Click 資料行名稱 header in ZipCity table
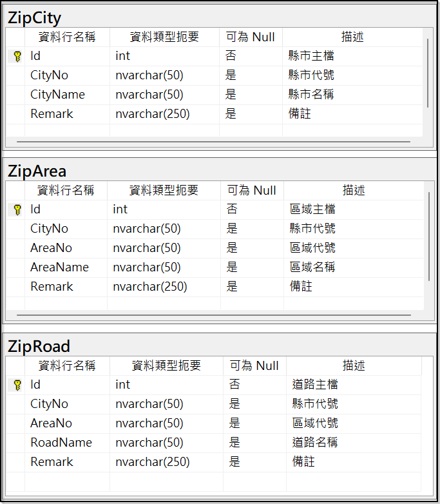This screenshot has height=504, width=440. point(67,37)
